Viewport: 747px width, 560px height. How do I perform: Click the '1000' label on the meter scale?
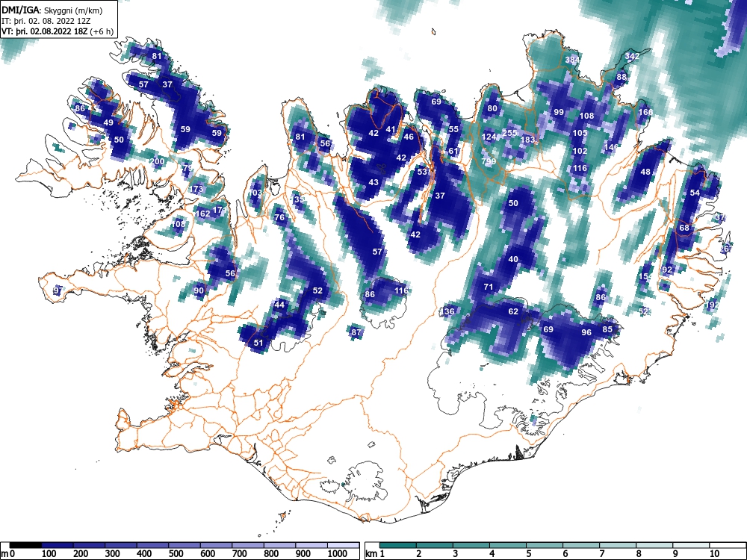pyautogui.click(x=338, y=553)
